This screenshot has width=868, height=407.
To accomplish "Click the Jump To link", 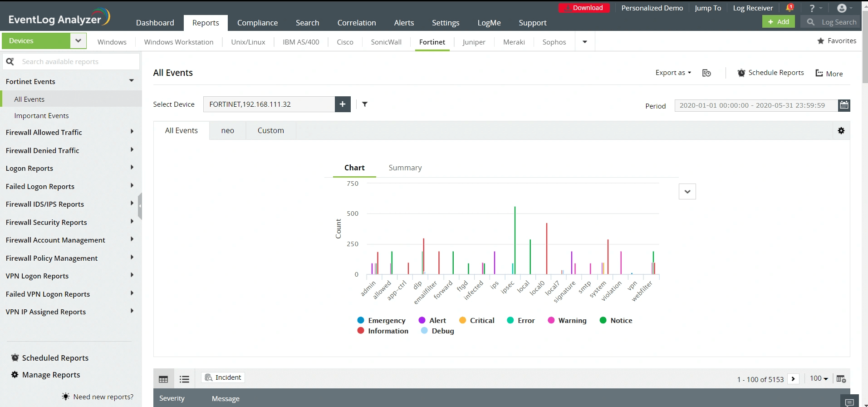I will tap(708, 8).
